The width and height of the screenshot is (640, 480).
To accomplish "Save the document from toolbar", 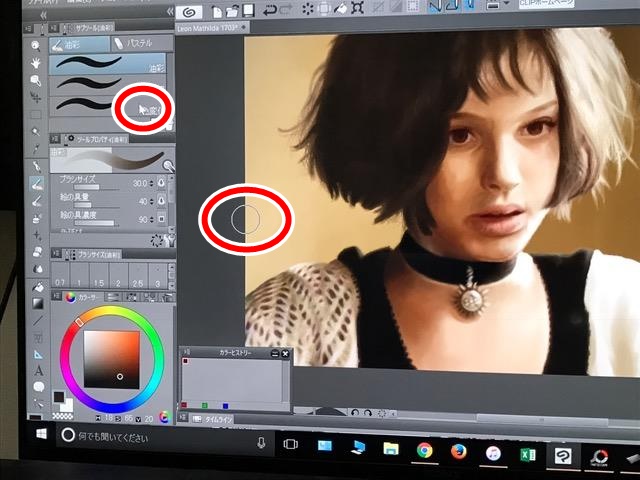I will pyautogui.click(x=249, y=11).
